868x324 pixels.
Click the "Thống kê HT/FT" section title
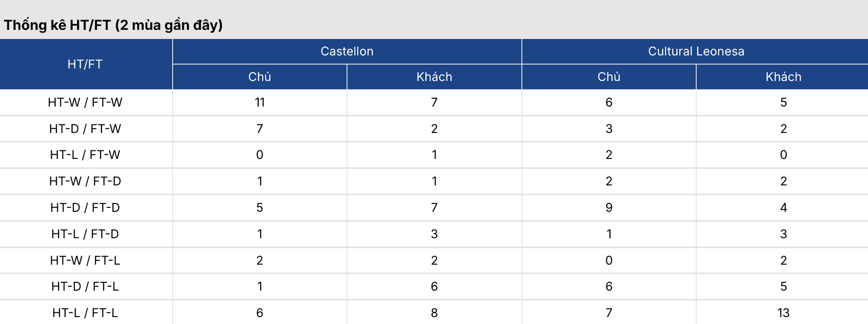113,25
